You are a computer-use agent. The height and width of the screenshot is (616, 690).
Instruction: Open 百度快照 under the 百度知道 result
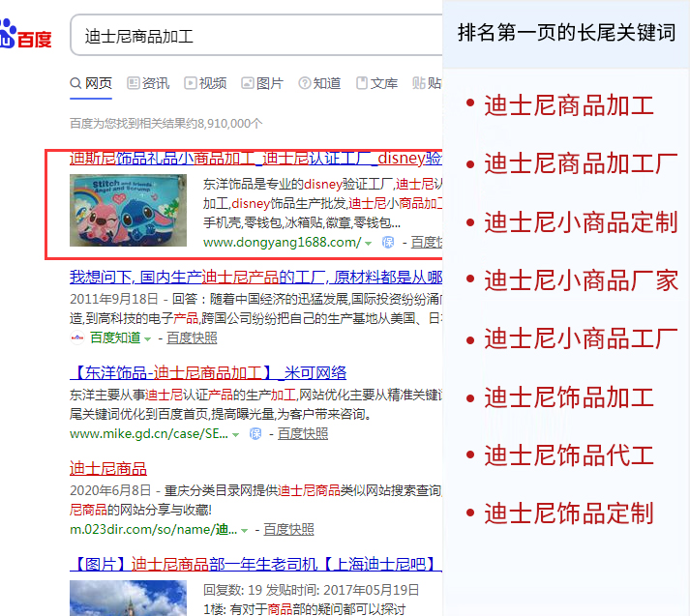coord(192,337)
